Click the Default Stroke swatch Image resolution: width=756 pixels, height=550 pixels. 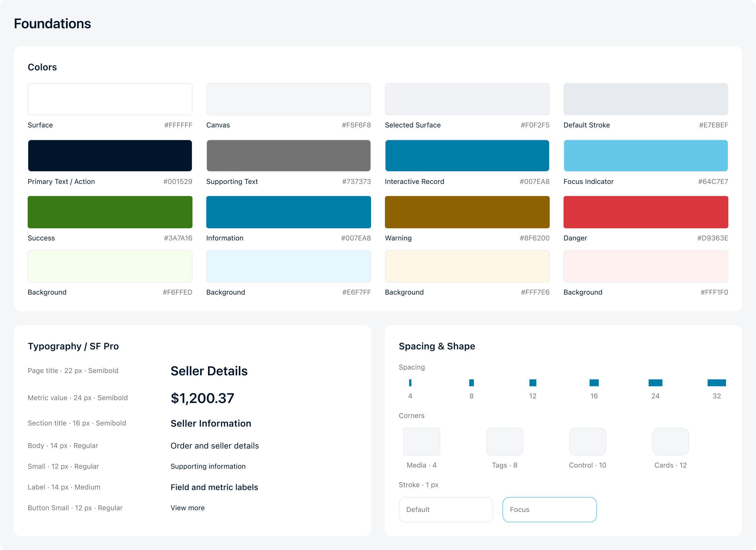pyautogui.click(x=646, y=99)
